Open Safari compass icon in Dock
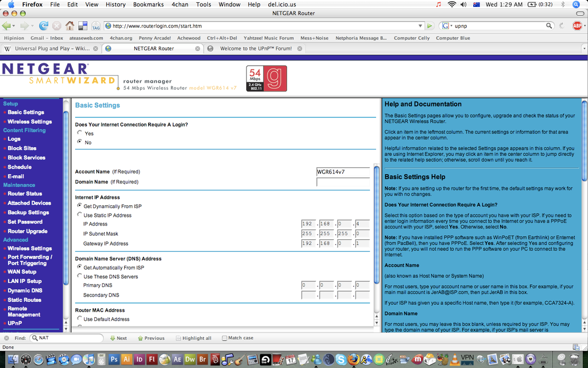588x368 pixels. pos(38,360)
